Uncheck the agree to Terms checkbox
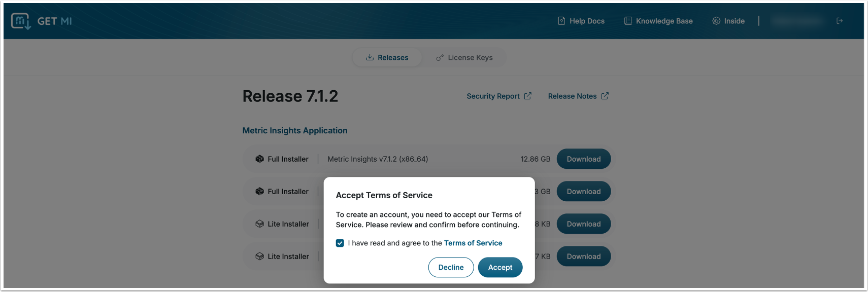 coord(340,243)
